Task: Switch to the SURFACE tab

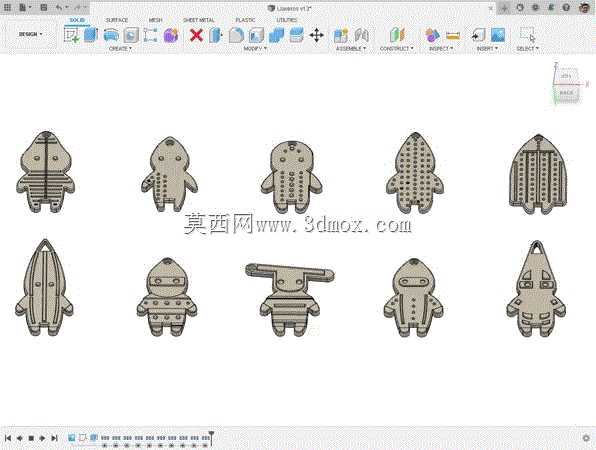Action: [x=117, y=20]
